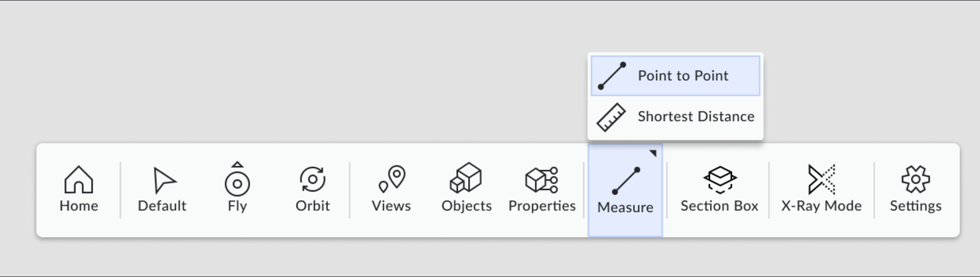Click the "Views" text label
The image size is (980, 277).
(391, 206)
